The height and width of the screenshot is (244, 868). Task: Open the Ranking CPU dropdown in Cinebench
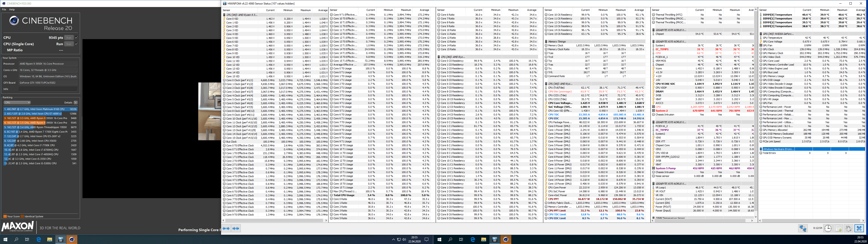17,102
